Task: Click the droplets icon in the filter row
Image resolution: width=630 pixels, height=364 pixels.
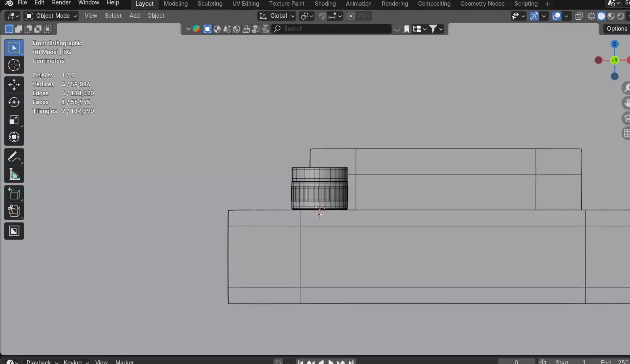Action: [227, 29]
